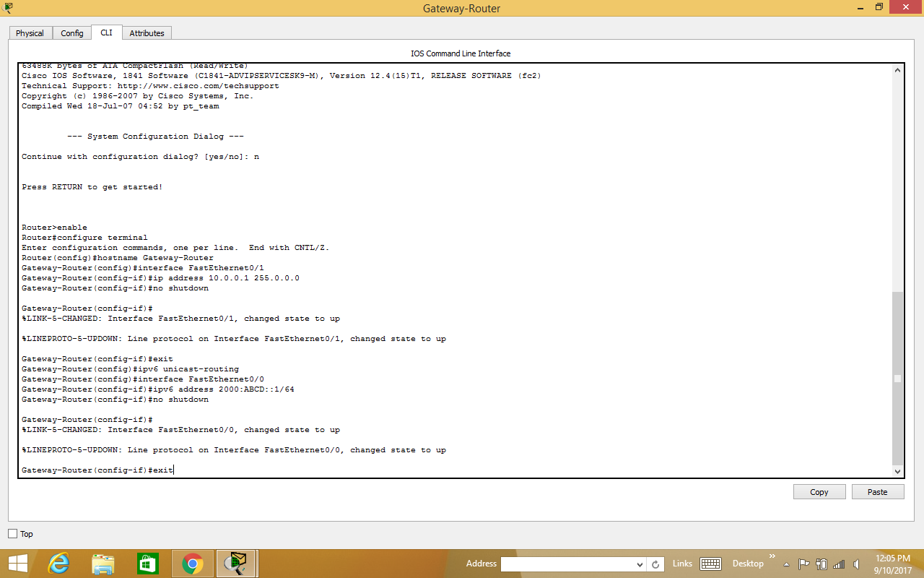Expand the taskbar Address dropdown arrow
The height and width of the screenshot is (578, 924).
640,564
